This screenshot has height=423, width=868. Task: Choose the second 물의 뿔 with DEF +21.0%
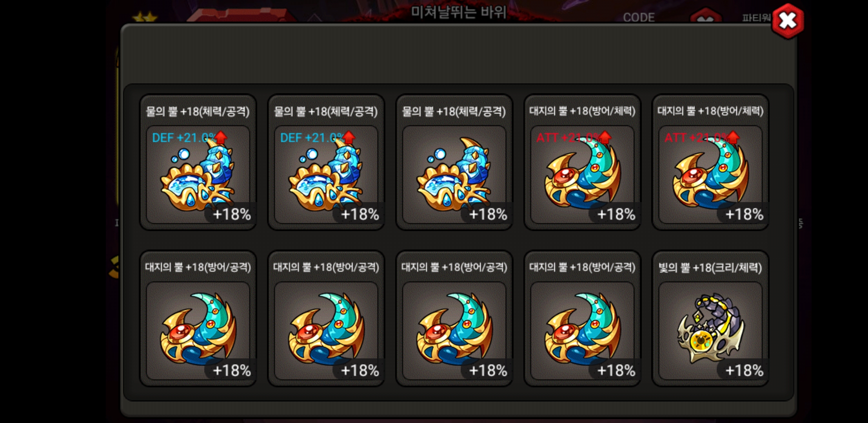tap(326, 175)
